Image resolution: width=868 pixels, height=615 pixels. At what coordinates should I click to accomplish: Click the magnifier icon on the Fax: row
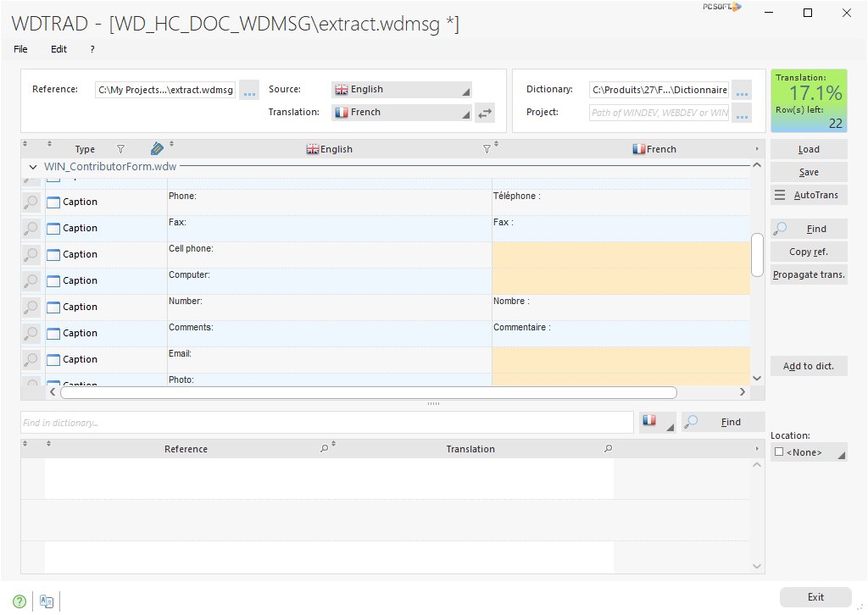click(31, 228)
